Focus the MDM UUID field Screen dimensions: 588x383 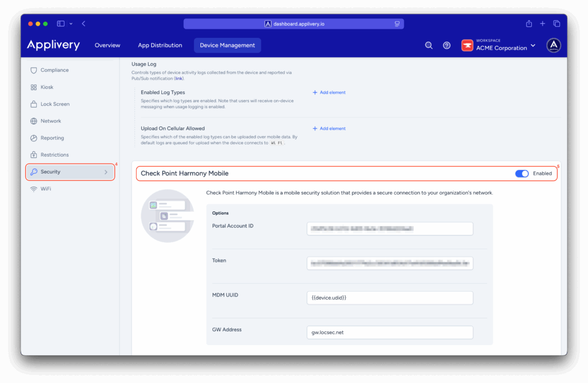pyautogui.click(x=389, y=297)
